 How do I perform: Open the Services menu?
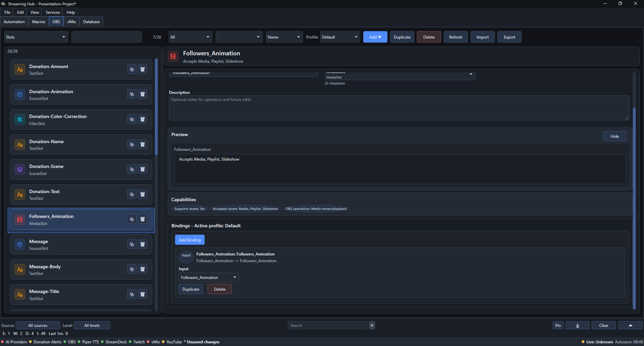coord(53,12)
